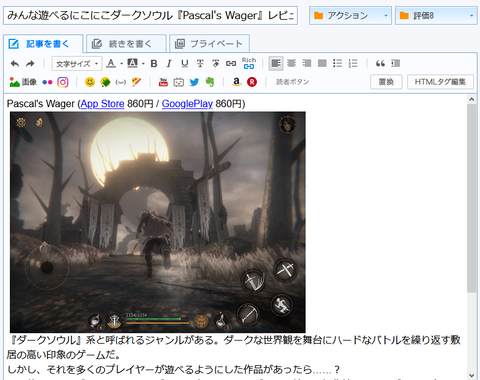The image size is (480, 380).
Task: Click the undo arrow icon
Action: pyautogui.click(x=15, y=63)
